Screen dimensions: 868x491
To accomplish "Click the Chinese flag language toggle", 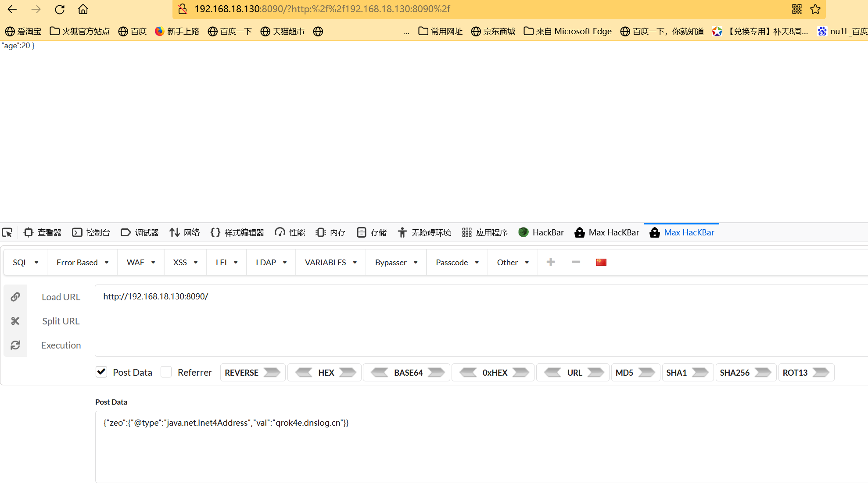I will tap(601, 262).
